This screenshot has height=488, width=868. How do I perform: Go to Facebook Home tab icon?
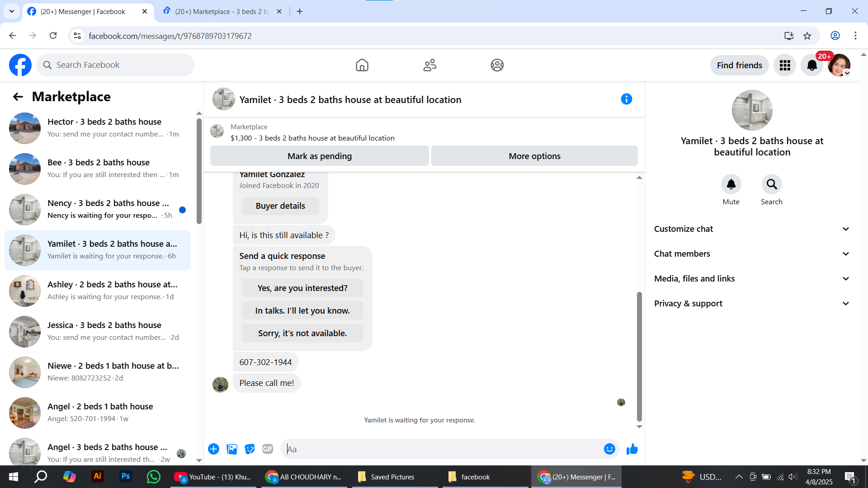click(x=362, y=66)
